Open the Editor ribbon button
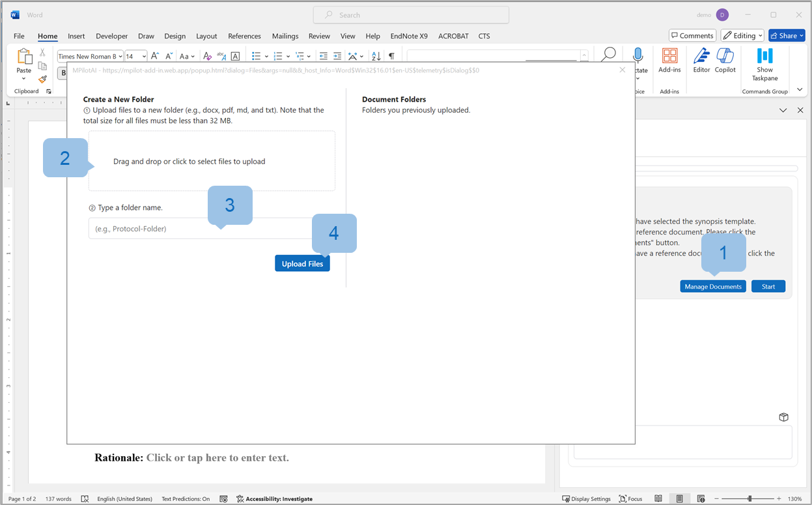Screen dimensions: 812x505 (701, 60)
